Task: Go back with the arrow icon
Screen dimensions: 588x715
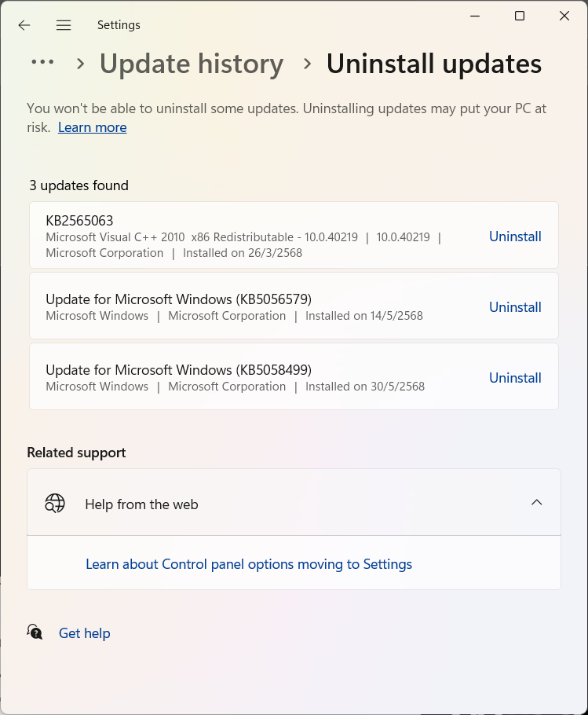Action: tap(24, 25)
